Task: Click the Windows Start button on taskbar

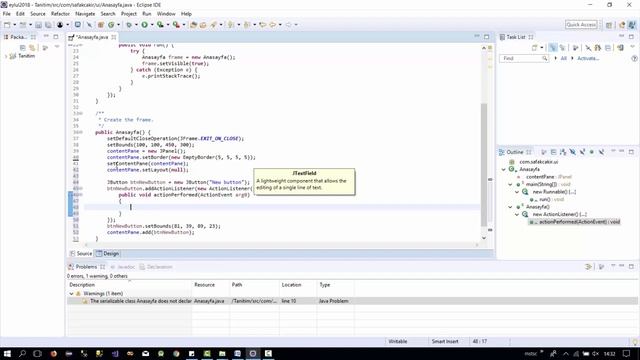Action: point(7,353)
